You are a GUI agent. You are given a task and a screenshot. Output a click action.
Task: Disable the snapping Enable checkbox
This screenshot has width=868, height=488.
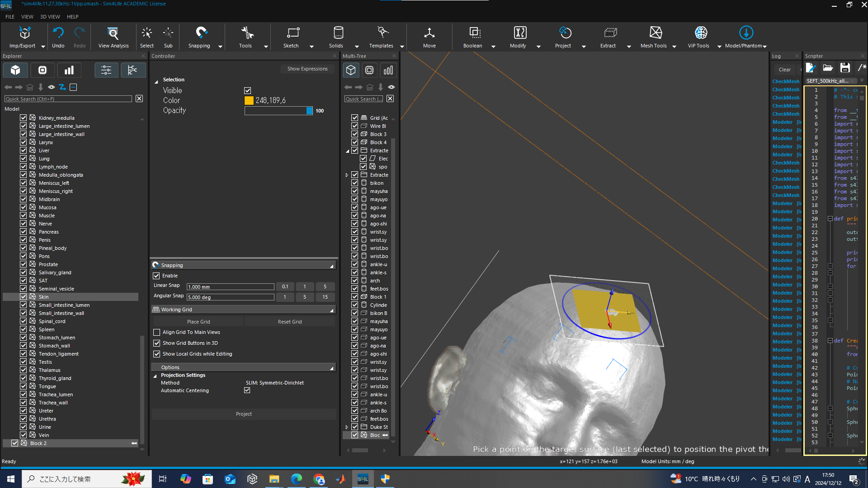[x=156, y=276]
